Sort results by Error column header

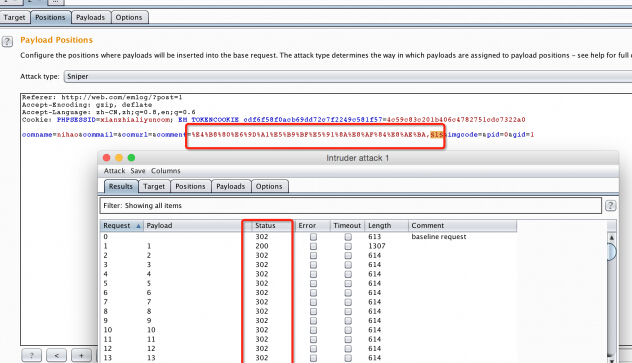(x=313, y=226)
